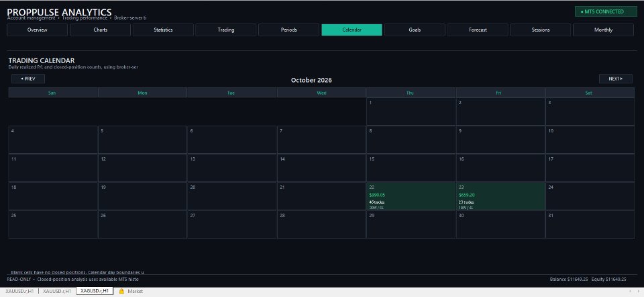This screenshot has height=297, width=644.
Task: Select the October 5 calendar cell
Action: click(x=142, y=140)
